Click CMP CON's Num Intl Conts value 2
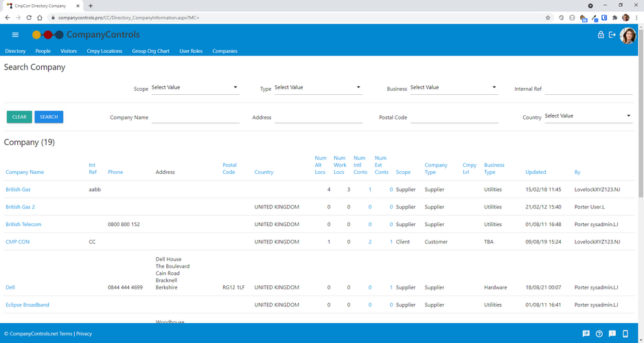The height and width of the screenshot is (343, 644). point(370,242)
